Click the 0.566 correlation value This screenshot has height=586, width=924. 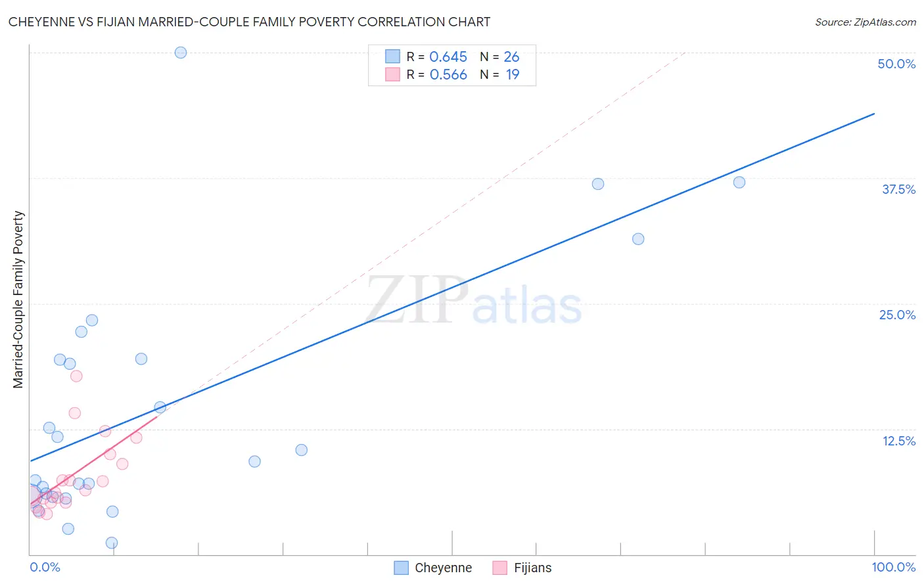point(448,74)
